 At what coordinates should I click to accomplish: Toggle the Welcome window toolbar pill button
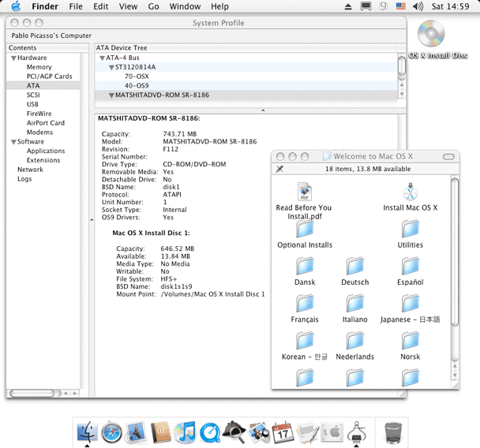448,157
